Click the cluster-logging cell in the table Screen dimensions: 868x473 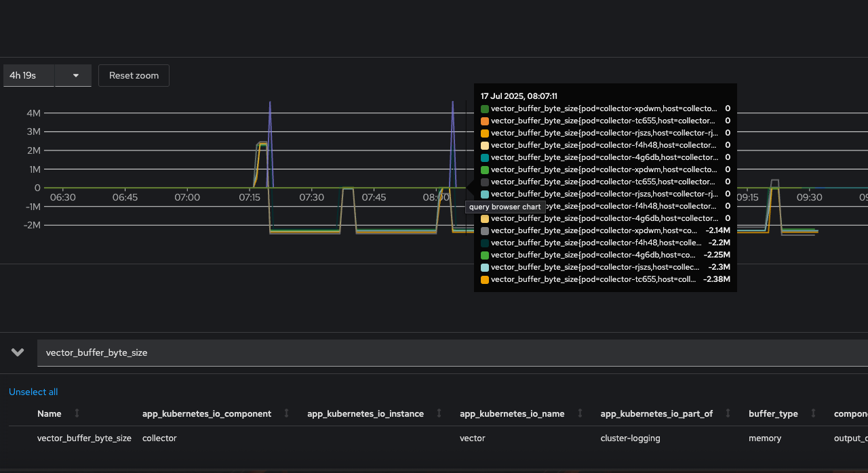coord(630,438)
